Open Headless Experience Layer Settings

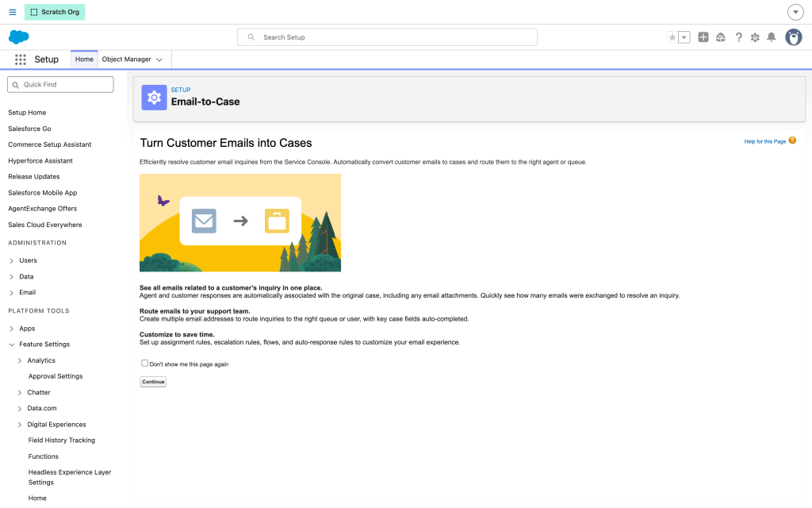(x=70, y=477)
